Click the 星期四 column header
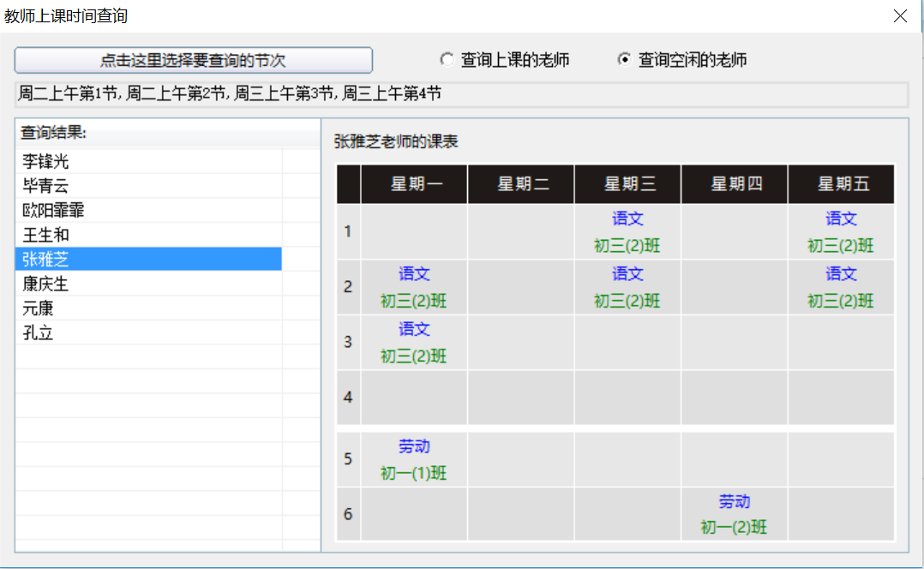This screenshot has width=924, height=569. coord(735,184)
